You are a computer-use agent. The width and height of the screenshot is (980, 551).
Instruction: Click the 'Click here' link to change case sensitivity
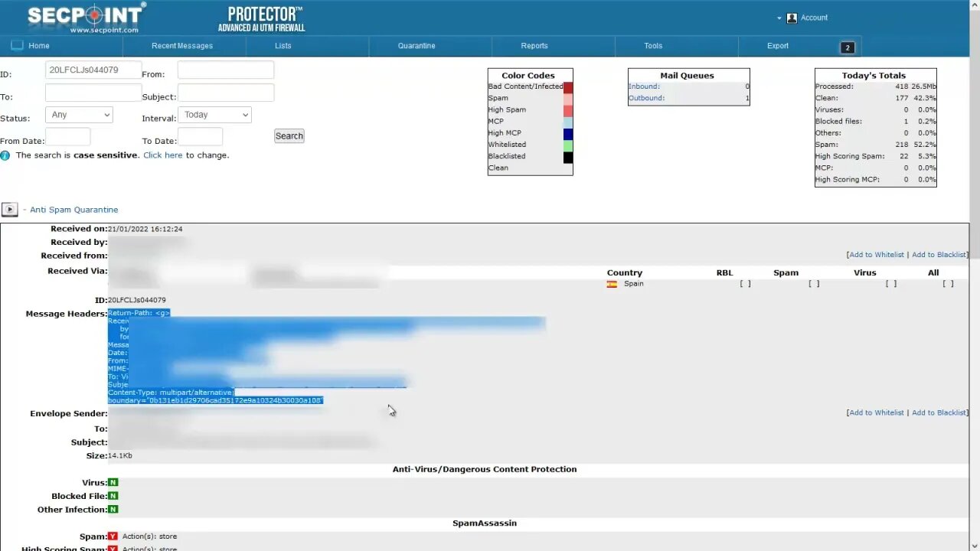[x=163, y=155]
